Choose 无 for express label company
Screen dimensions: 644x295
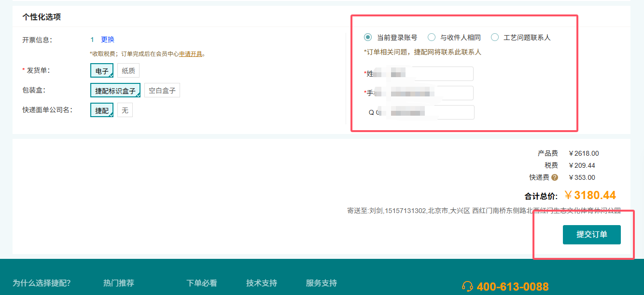[125, 110]
